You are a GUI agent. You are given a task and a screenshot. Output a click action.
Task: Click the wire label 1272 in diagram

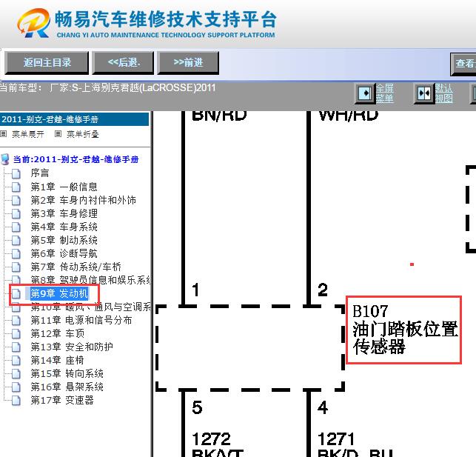click(211, 439)
